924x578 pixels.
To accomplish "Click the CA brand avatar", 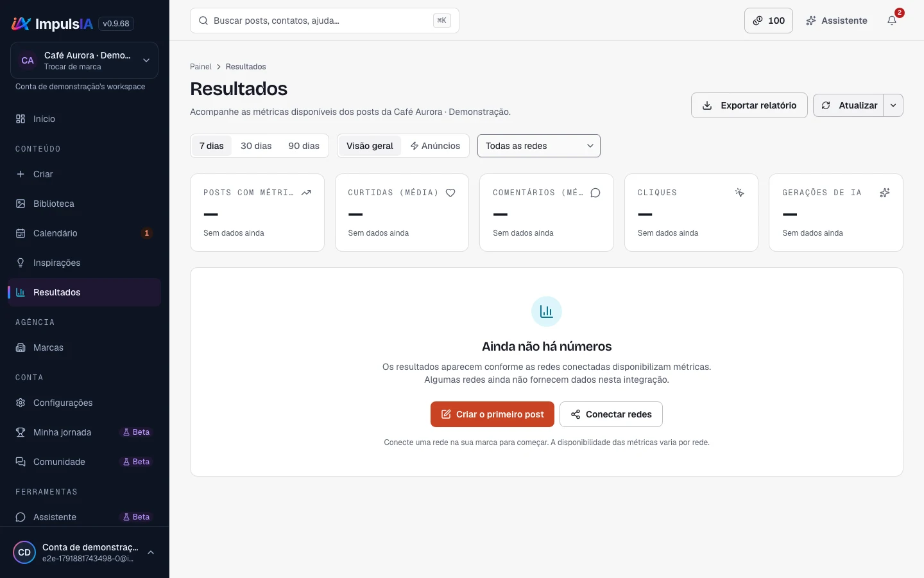I will [x=28, y=60].
